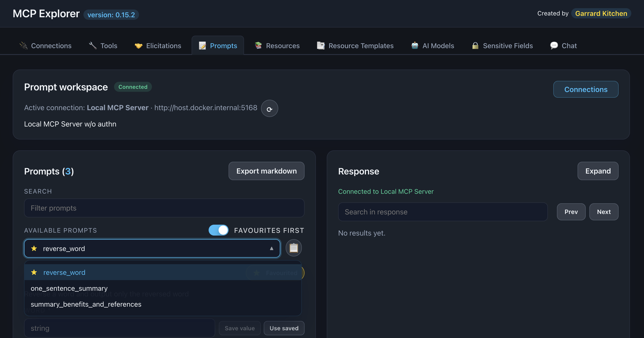The width and height of the screenshot is (644, 338).
Task: Click the plug icon on Connections tab
Action: (24, 46)
